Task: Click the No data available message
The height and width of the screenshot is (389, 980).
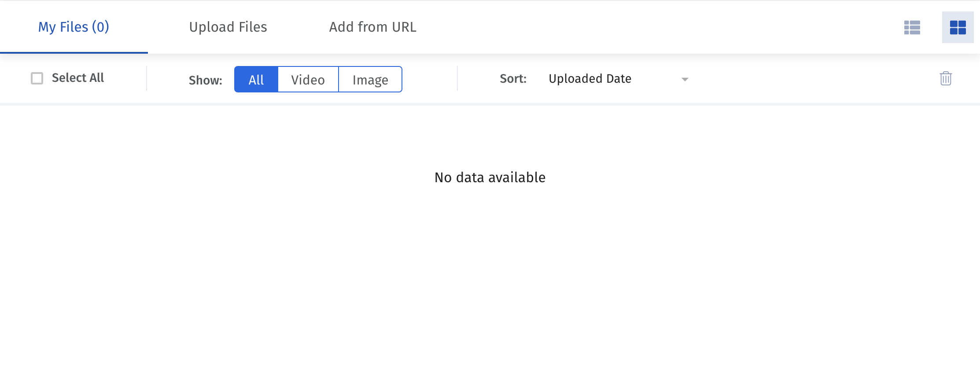Action: (490, 177)
